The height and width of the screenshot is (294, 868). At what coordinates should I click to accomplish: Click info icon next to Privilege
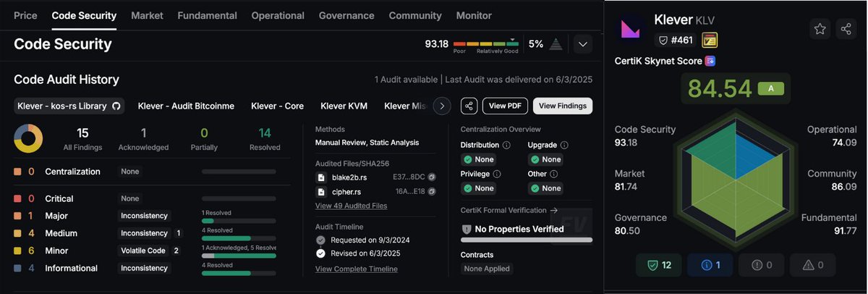pos(497,174)
